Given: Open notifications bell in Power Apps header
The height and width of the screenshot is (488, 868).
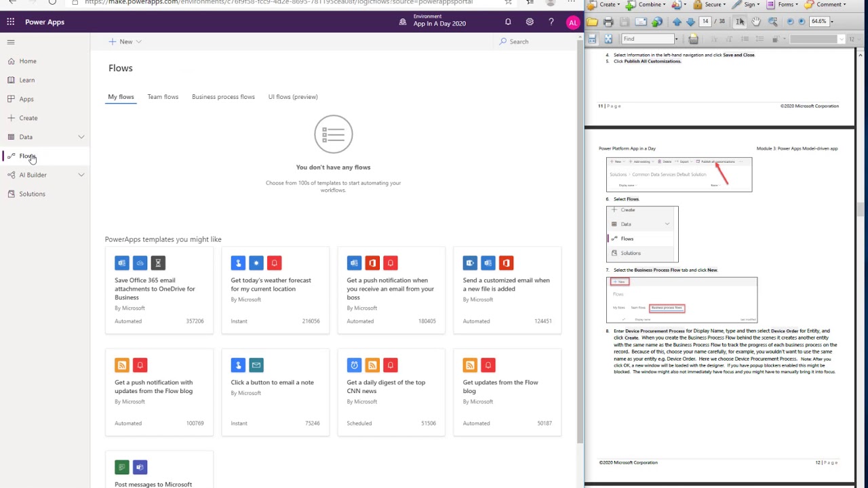Looking at the screenshot, I should 508,22.
